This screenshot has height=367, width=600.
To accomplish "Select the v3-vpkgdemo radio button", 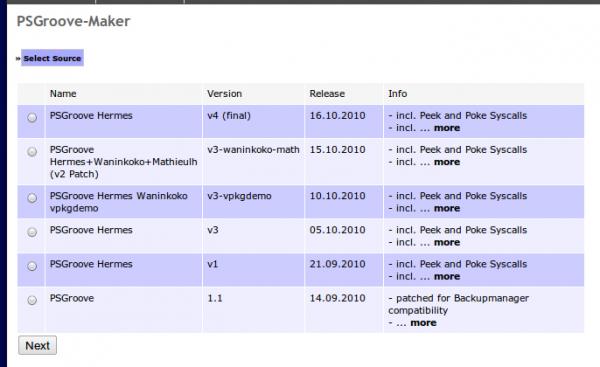I will (x=32, y=198).
